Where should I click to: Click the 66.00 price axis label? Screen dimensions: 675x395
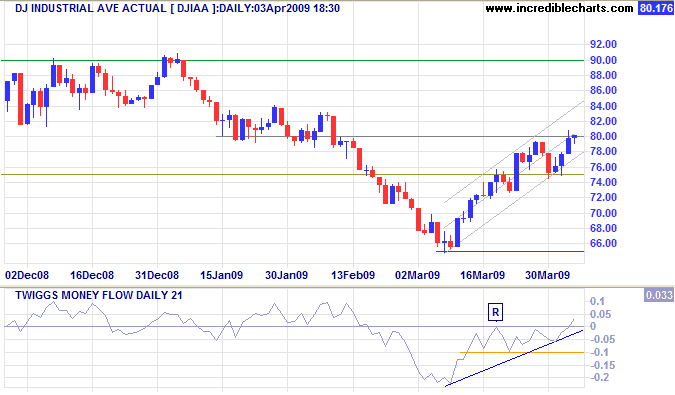click(x=604, y=244)
